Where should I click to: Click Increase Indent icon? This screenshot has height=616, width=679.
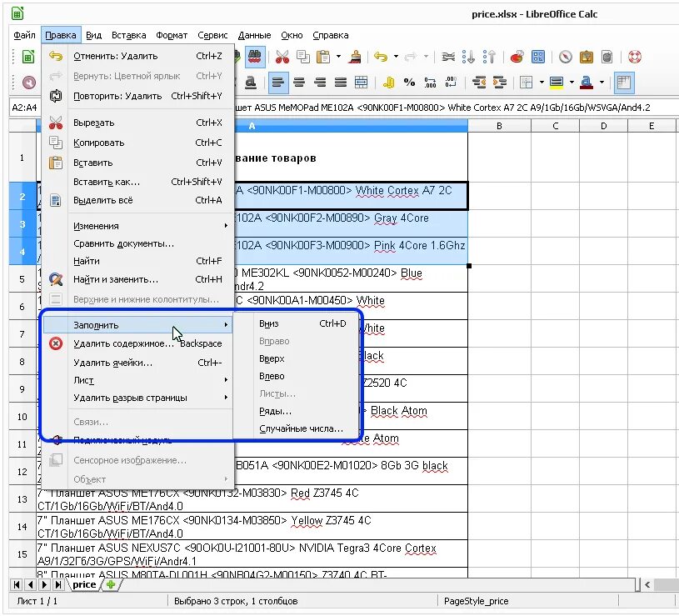pyautogui.click(x=499, y=83)
